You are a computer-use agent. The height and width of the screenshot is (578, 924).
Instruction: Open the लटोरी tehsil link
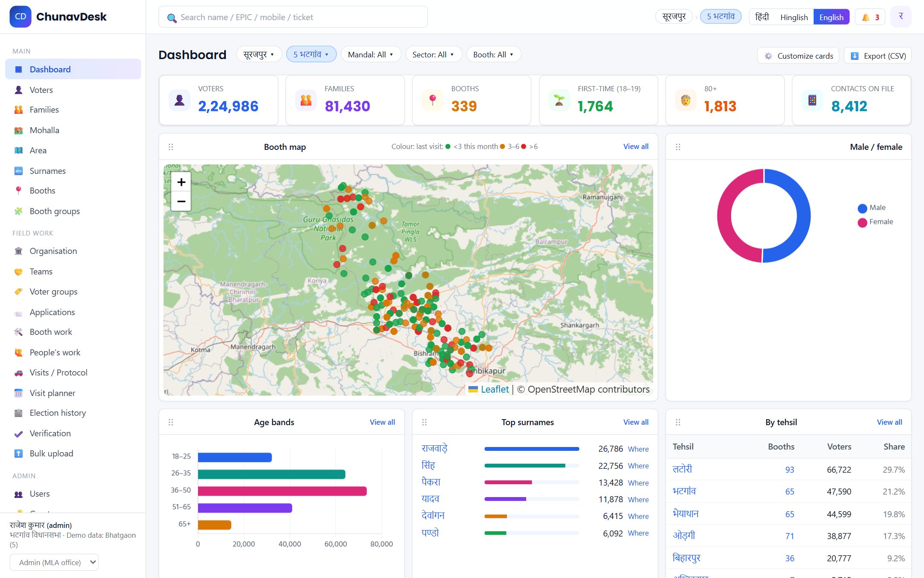(682, 469)
